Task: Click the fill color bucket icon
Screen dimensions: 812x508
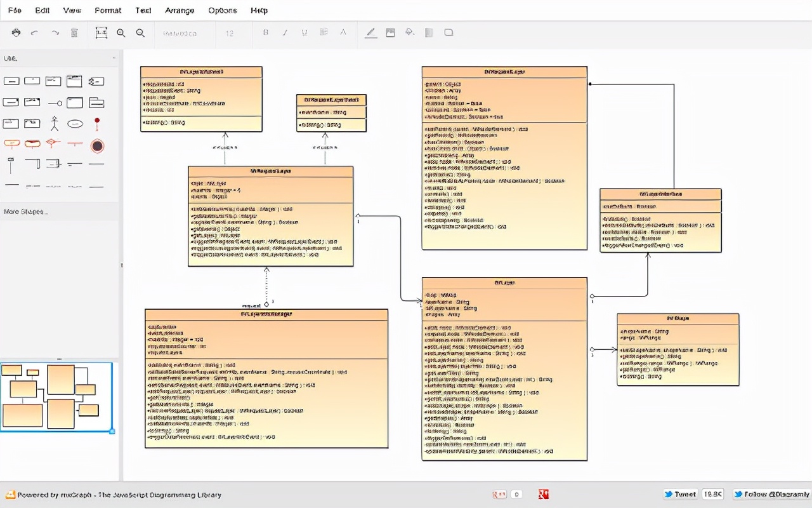Action: (409, 33)
